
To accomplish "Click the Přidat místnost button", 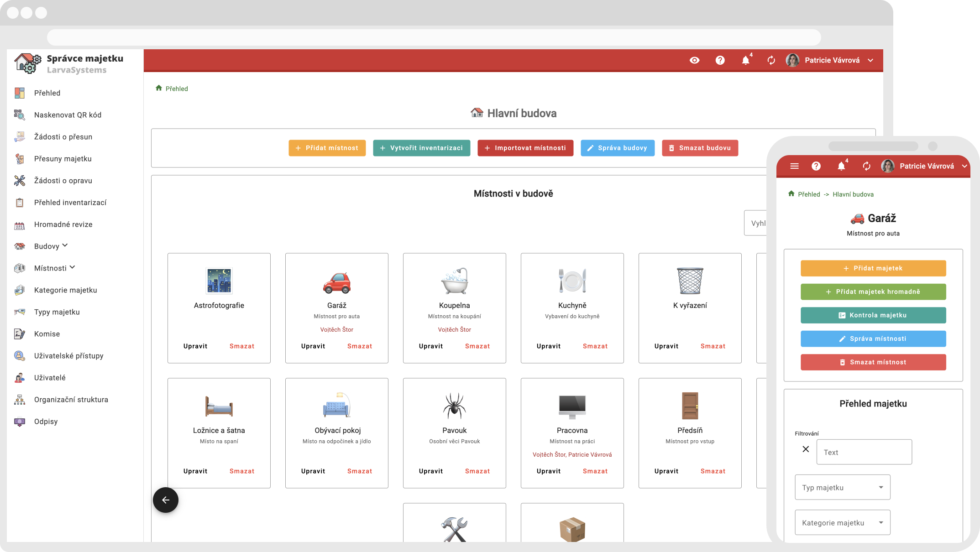I will click(x=327, y=148).
